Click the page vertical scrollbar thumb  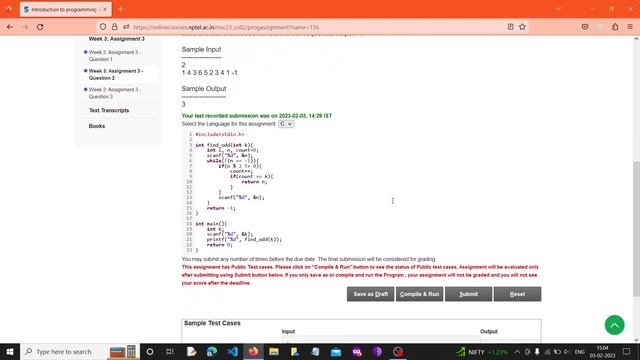click(636, 229)
